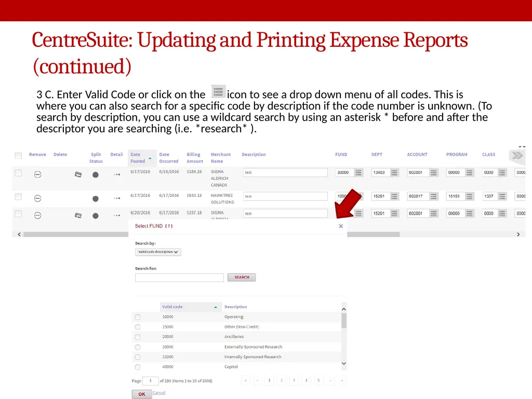Open ACCOUNT lookup icon next to 602017
This screenshot has width=532, height=399.
(x=434, y=196)
